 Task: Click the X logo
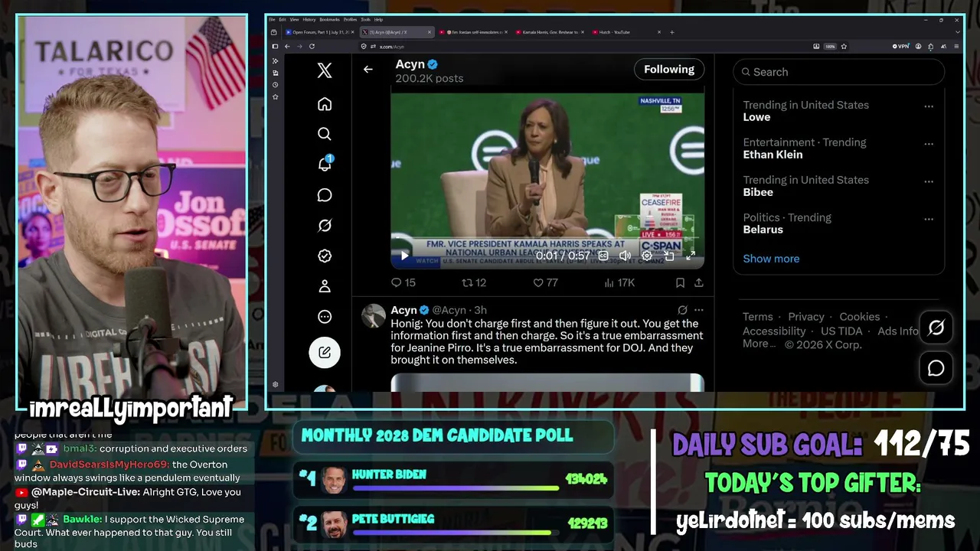(x=325, y=70)
